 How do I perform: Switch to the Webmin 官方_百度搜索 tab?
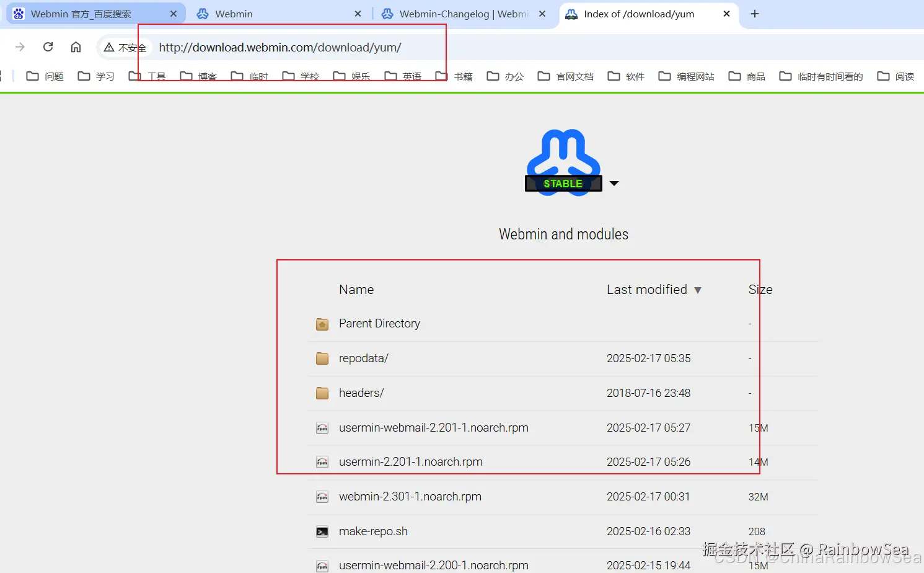coord(95,14)
